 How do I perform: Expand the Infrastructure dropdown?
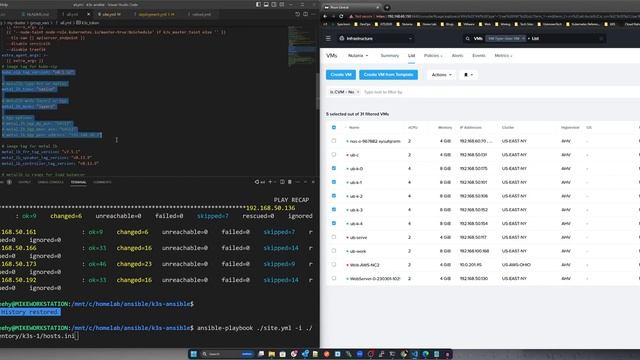[410, 38]
